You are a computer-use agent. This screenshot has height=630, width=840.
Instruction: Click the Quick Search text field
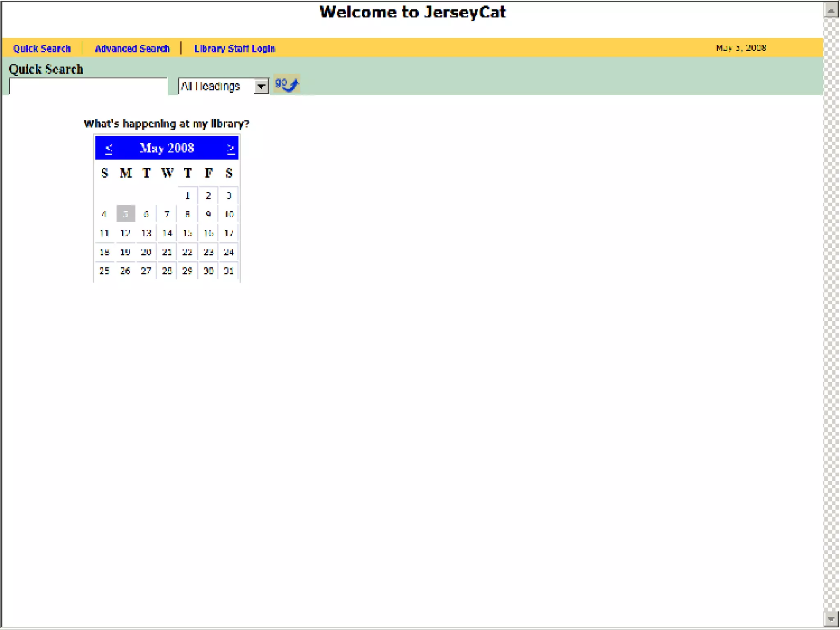click(88, 86)
